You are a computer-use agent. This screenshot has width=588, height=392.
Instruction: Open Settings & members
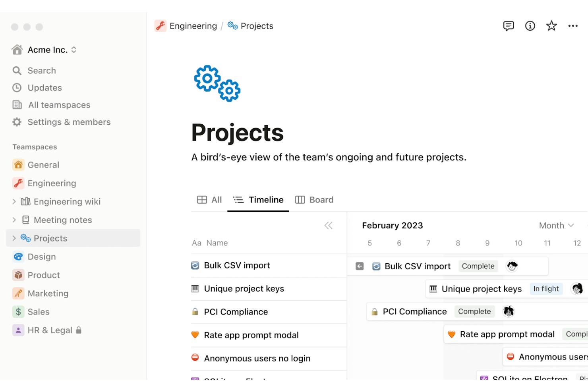pos(69,122)
